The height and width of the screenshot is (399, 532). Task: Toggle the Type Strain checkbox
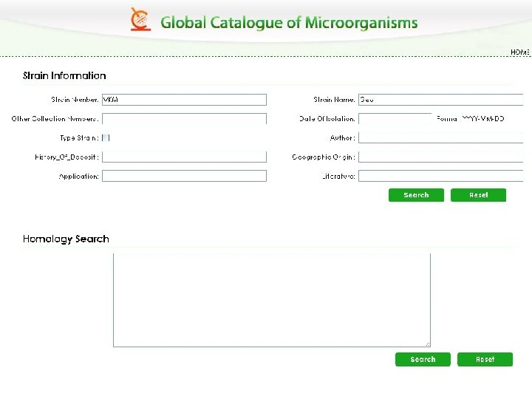pyautogui.click(x=106, y=137)
